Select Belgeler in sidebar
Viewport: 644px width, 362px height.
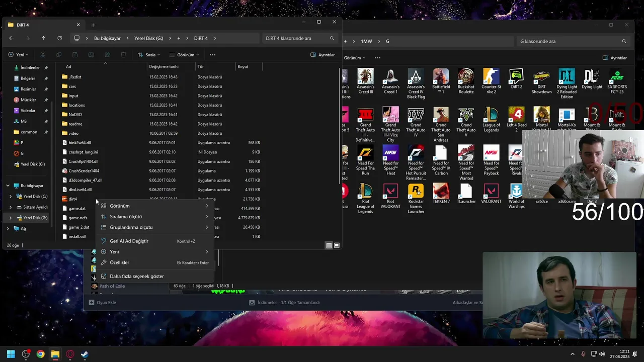(x=28, y=78)
